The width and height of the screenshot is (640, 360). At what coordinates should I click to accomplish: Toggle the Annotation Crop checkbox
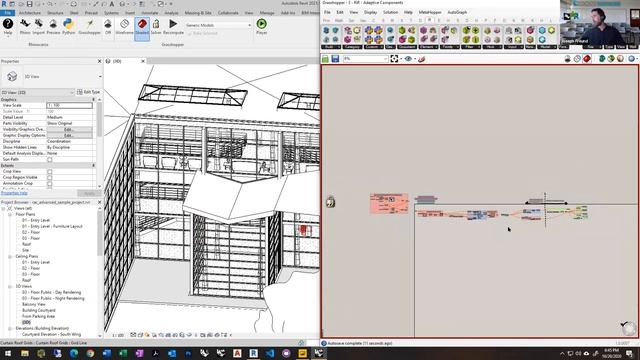[x=50, y=184]
